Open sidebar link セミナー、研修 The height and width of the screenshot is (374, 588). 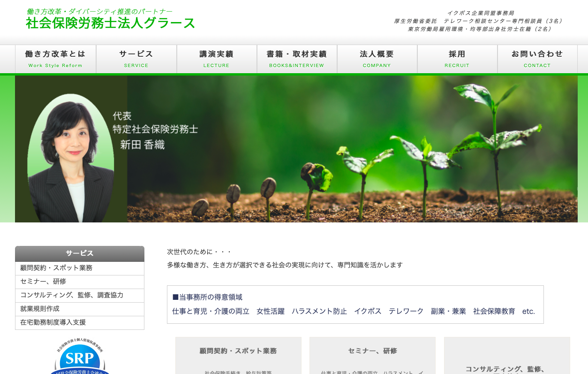click(80, 282)
